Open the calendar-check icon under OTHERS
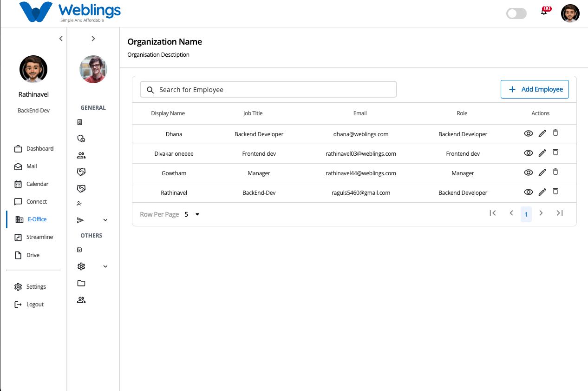Image resolution: width=588 pixels, height=391 pixels. [x=79, y=250]
